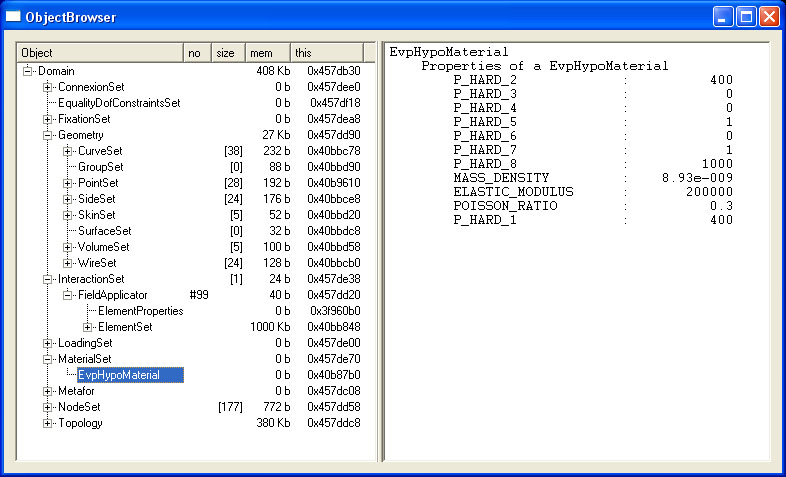Image resolution: width=786 pixels, height=477 pixels.
Task: Collapse the MaterialSet node
Action: click(48, 359)
